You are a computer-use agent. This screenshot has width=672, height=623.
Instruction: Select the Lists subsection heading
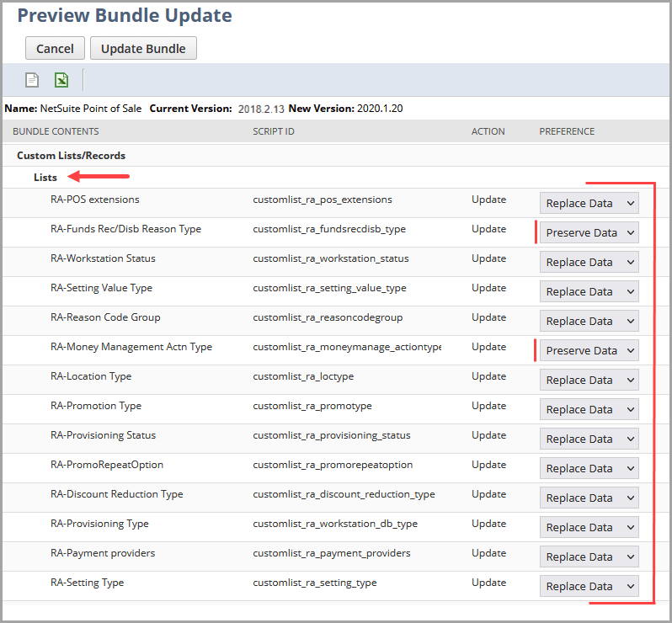pyautogui.click(x=45, y=178)
